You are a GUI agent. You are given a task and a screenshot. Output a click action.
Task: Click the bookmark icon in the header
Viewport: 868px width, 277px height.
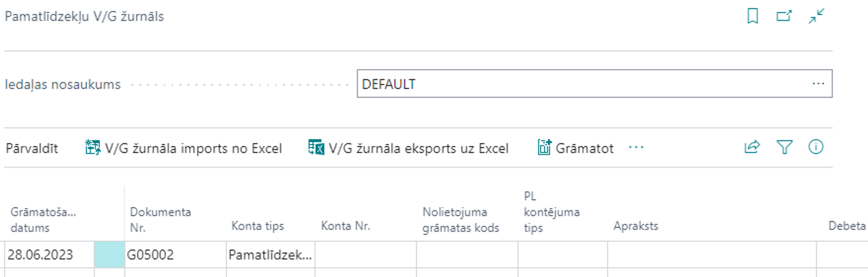tap(753, 16)
